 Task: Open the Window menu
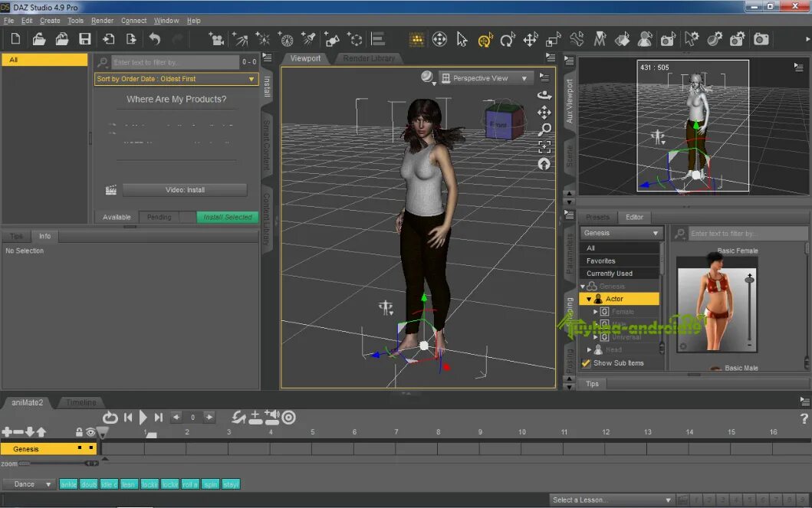(x=166, y=21)
